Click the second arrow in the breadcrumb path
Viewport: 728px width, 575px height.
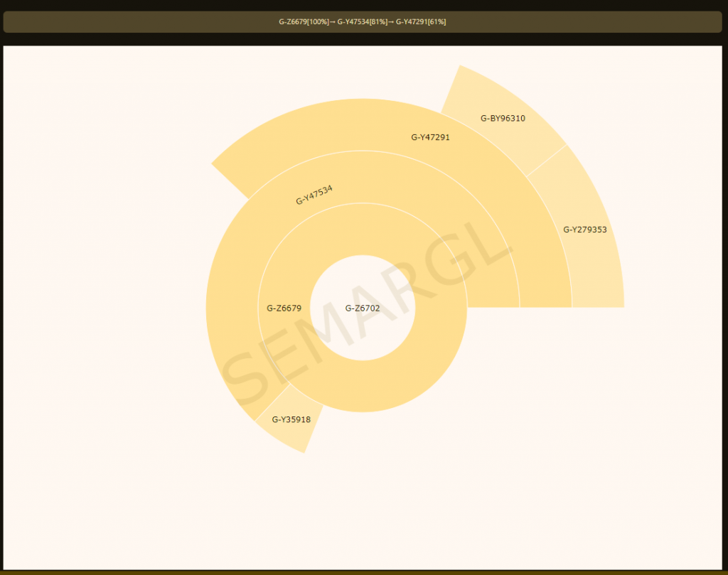(391, 22)
